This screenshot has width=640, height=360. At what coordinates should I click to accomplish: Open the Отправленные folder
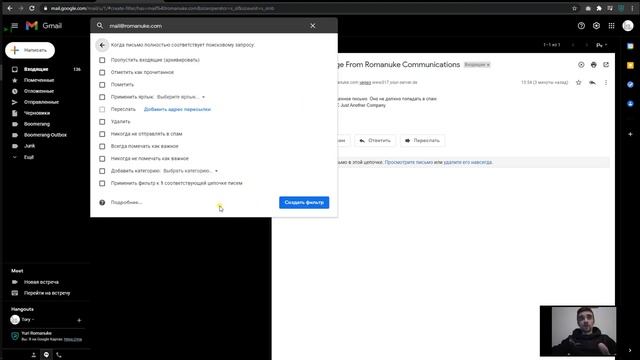click(x=41, y=102)
